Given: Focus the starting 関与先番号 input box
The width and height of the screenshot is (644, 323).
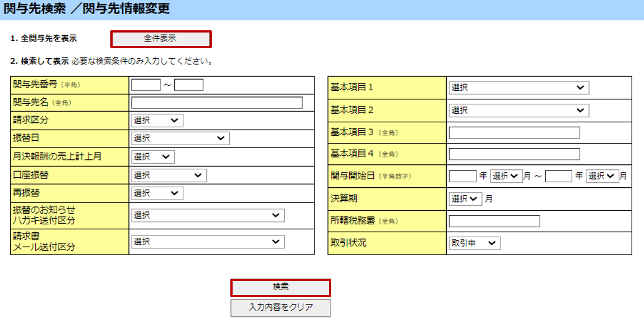Looking at the screenshot, I should [x=146, y=85].
